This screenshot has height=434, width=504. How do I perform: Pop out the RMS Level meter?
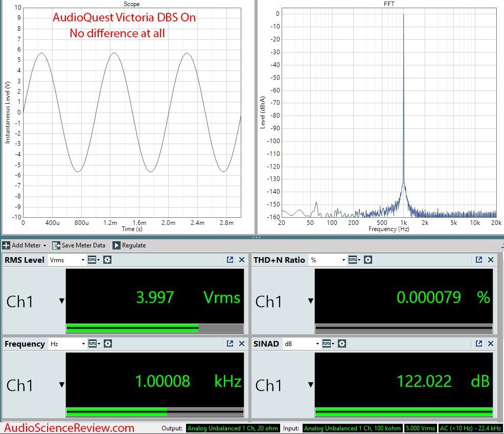coord(230,260)
